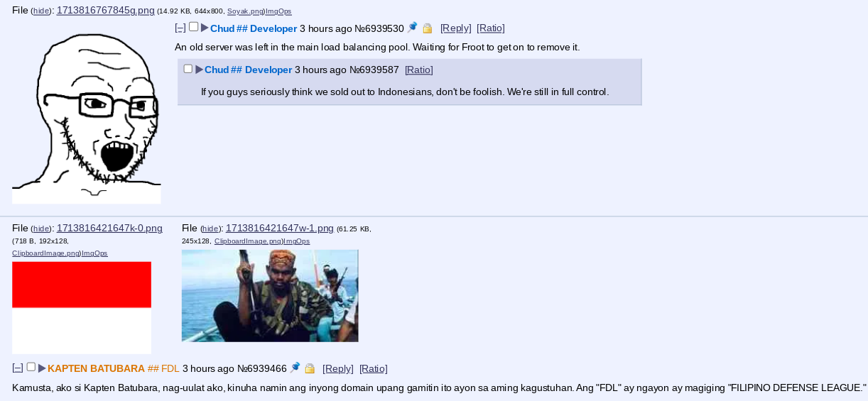Hide the 1713816421647k-0.png file
Image resolution: width=868 pixels, height=401 pixels.
point(42,229)
